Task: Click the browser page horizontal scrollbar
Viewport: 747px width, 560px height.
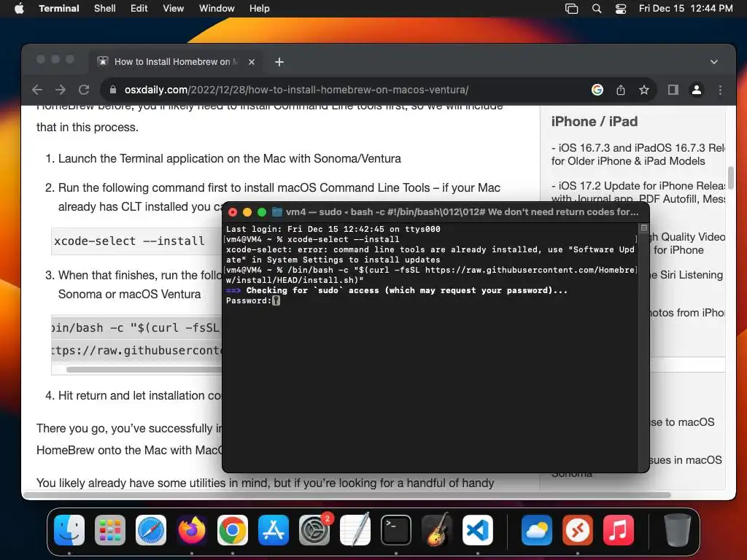Action: (347, 495)
